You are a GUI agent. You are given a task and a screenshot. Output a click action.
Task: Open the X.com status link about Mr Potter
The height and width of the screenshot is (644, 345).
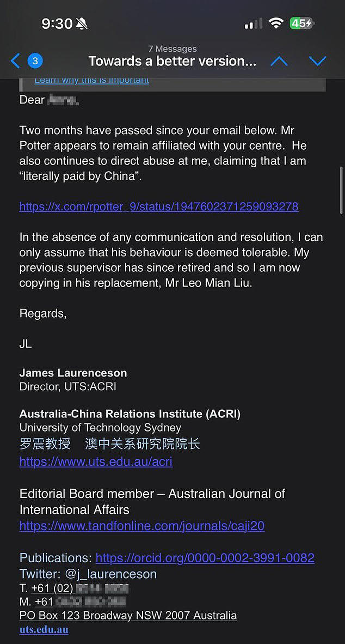coord(158,206)
